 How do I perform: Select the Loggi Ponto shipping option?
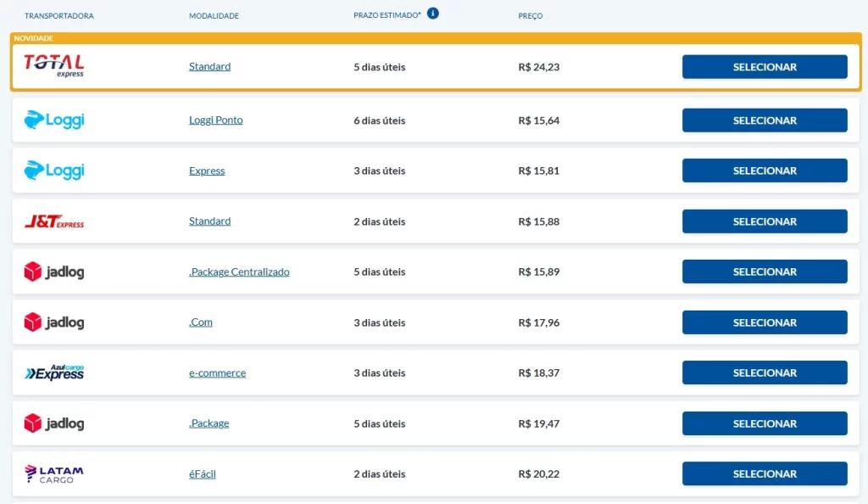pos(765,120)
